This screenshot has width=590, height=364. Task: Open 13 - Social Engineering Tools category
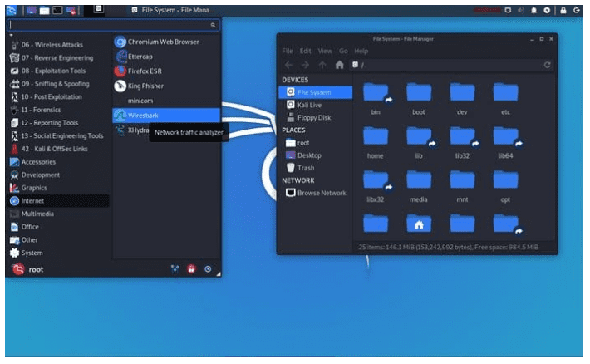[x=60, y=135]
